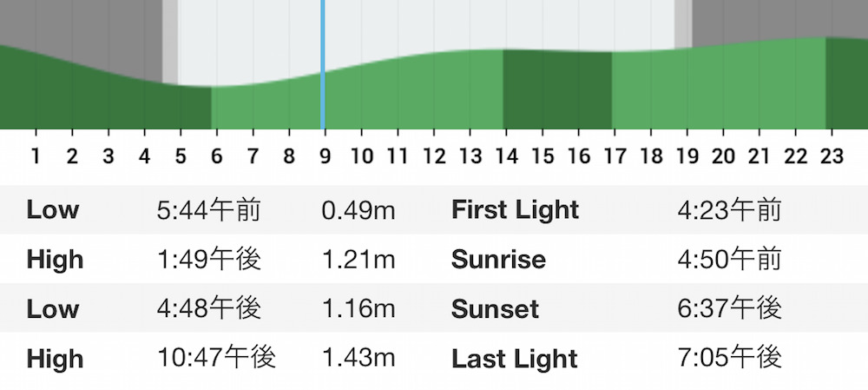Select hour 23 on the tide chart axis
Image resolution: width=868 pixels, height=390 pixels.
pyautogui.click(x=832, y=156)
